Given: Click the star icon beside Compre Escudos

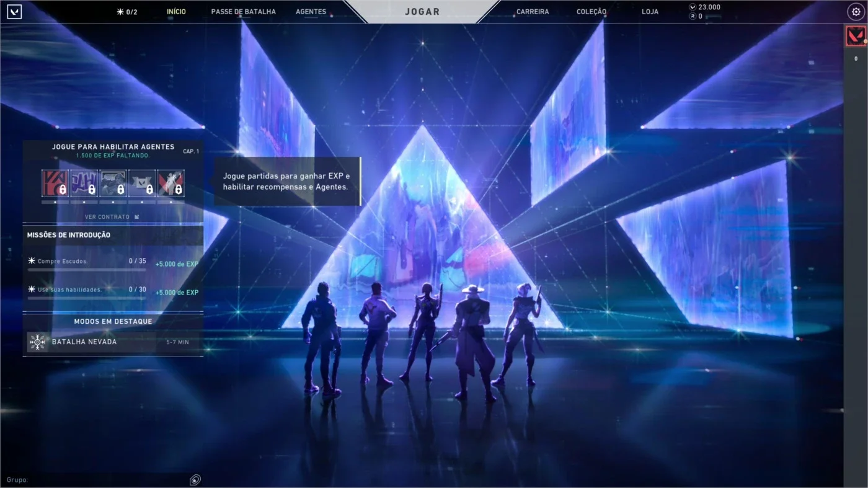Looking at the screenshot, I should (32, 261).
